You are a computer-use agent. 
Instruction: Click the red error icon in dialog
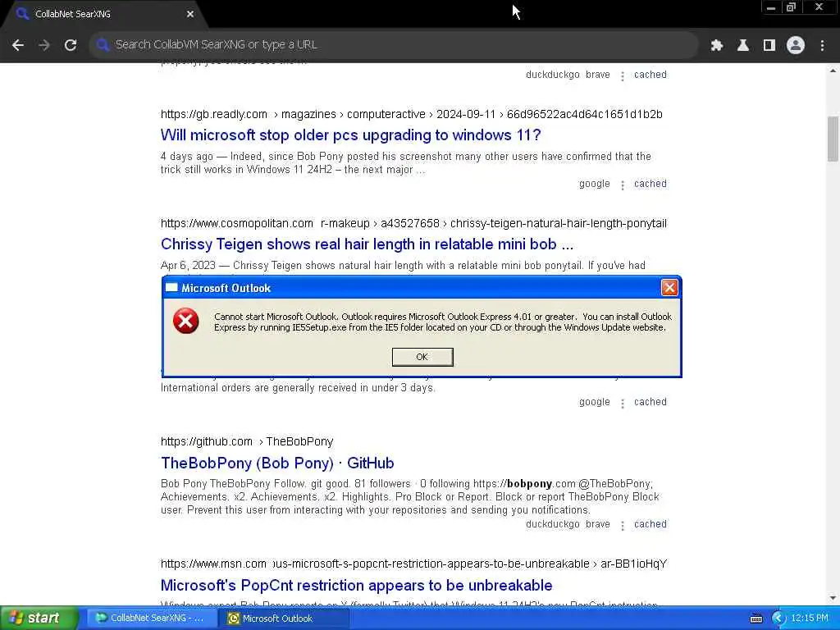185,321
